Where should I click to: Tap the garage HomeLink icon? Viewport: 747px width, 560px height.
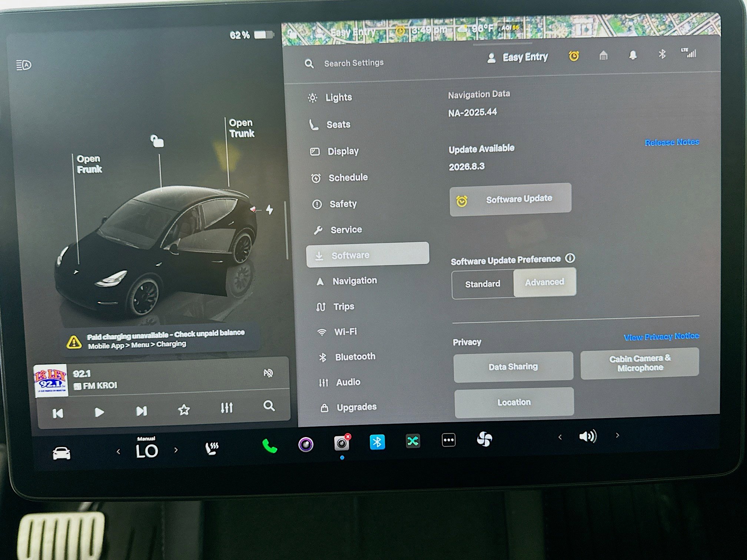[603, 56]
